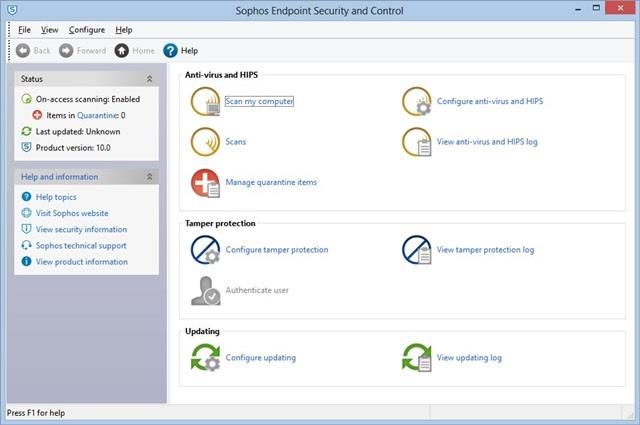This screenshot has height=425, width=640.
Task: Click View product information link
Action: coord(82,262)
